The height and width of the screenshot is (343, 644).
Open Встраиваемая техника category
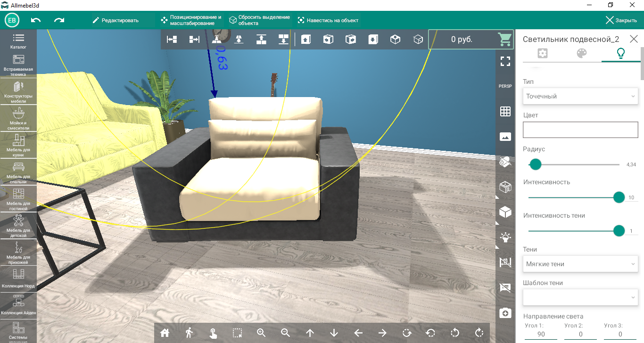click(18, 65)
